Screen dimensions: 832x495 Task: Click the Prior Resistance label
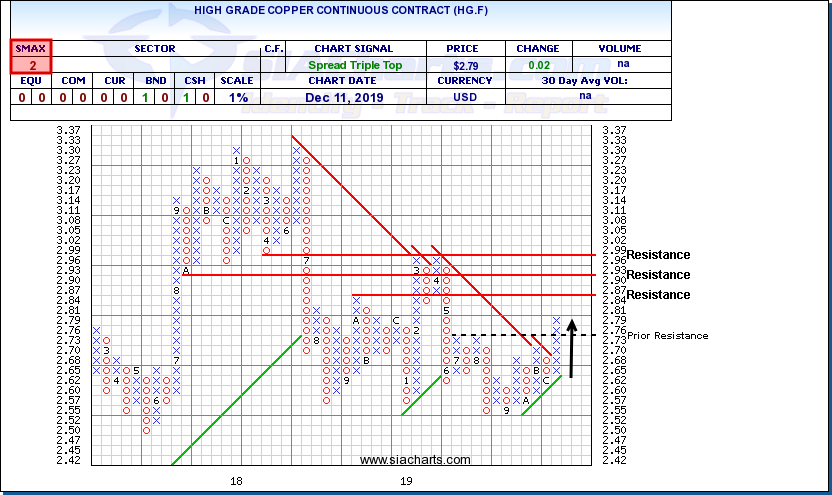tap(670, 335)
